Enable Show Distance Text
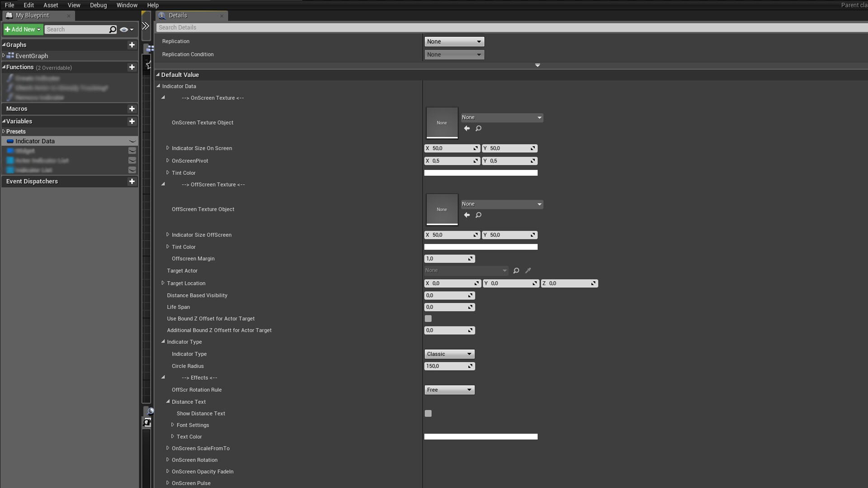Image resolution: width=868 pixels, height=488 pixels. [428, 413]
